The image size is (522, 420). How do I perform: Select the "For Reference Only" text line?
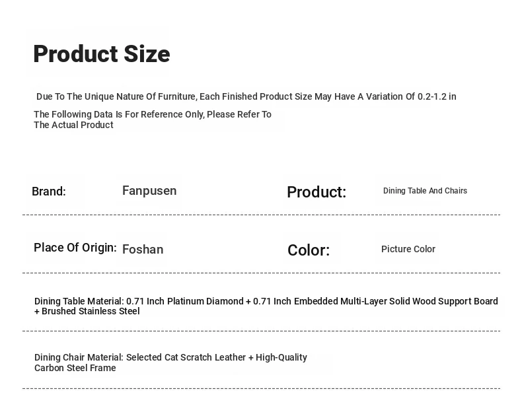coord(153,114)
